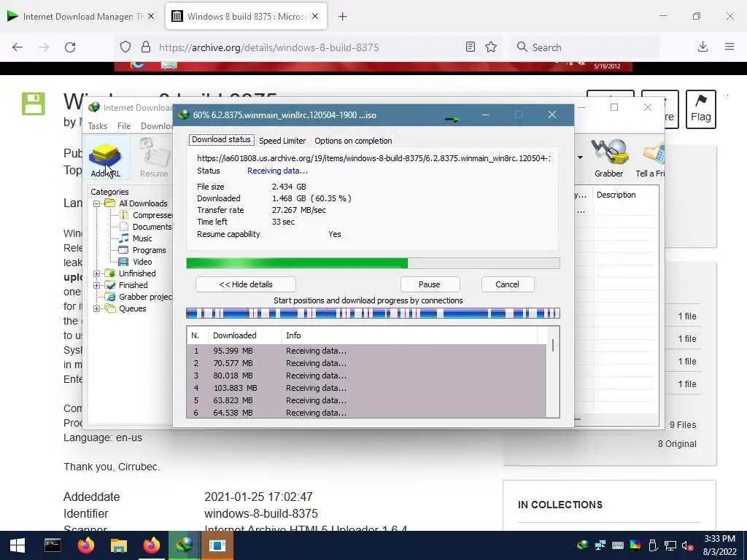This screenshot has width=747, height=560.
Task: Click the Resume toolbar icon in IDM
Action: point(154,160)
